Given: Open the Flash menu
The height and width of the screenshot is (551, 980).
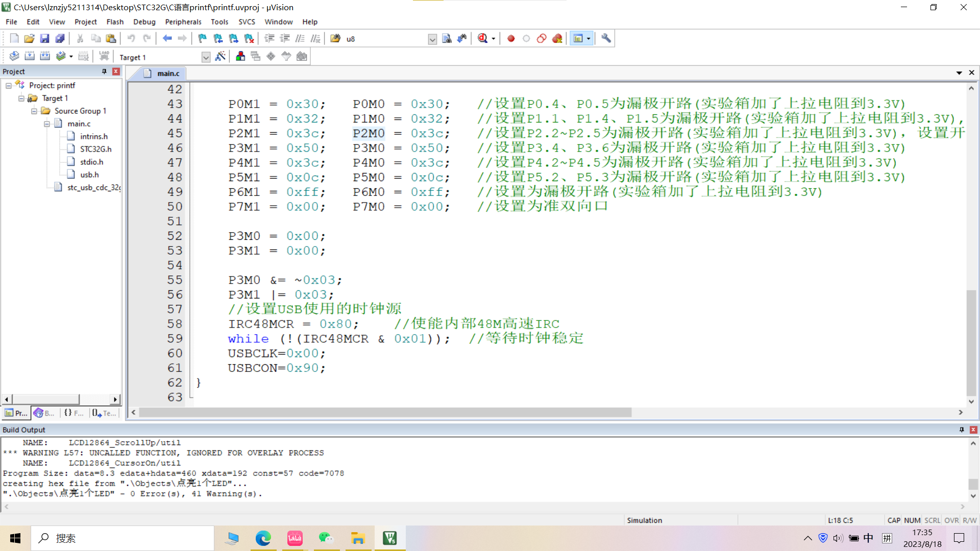Looking at the screenshot, I should (x=115, y=22).
